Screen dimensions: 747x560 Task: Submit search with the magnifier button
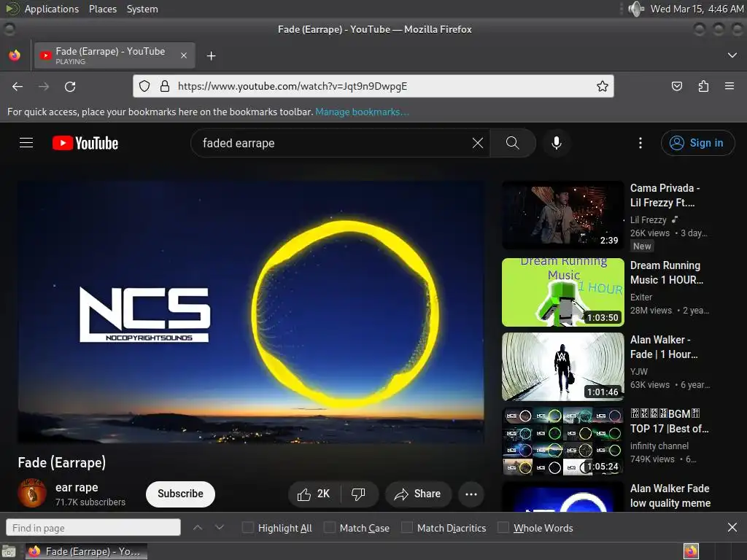click(x=513, y=143)
